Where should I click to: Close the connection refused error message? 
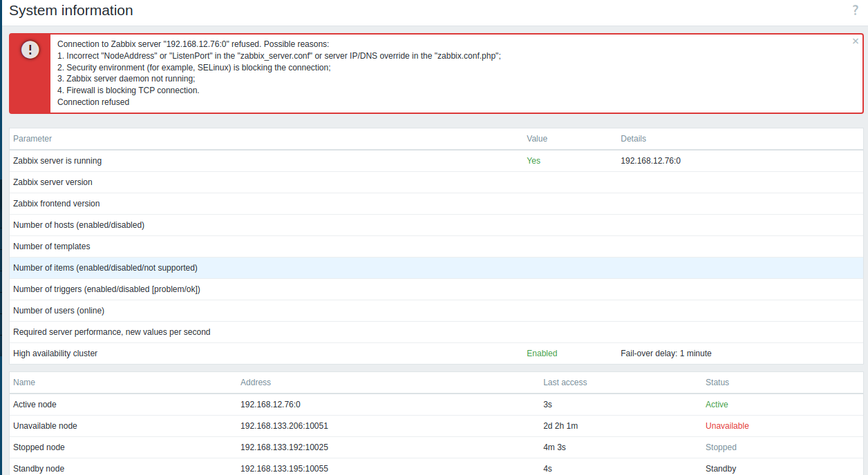[856, 41]
